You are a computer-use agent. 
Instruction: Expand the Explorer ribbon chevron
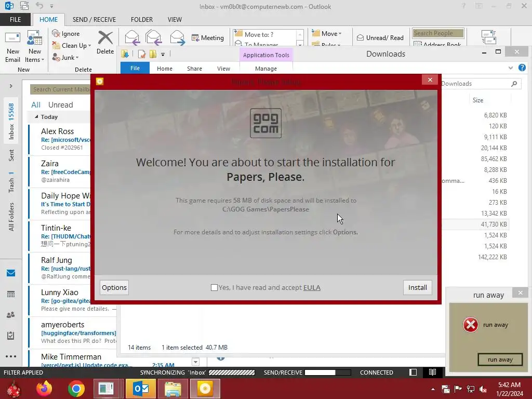pyautogui.click(x=511, y=68)
